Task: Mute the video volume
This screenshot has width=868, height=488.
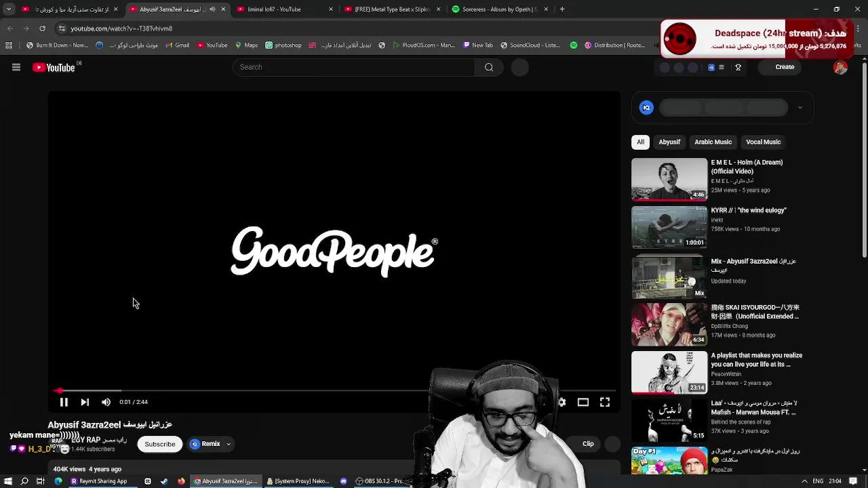Action: click(106, 402)
